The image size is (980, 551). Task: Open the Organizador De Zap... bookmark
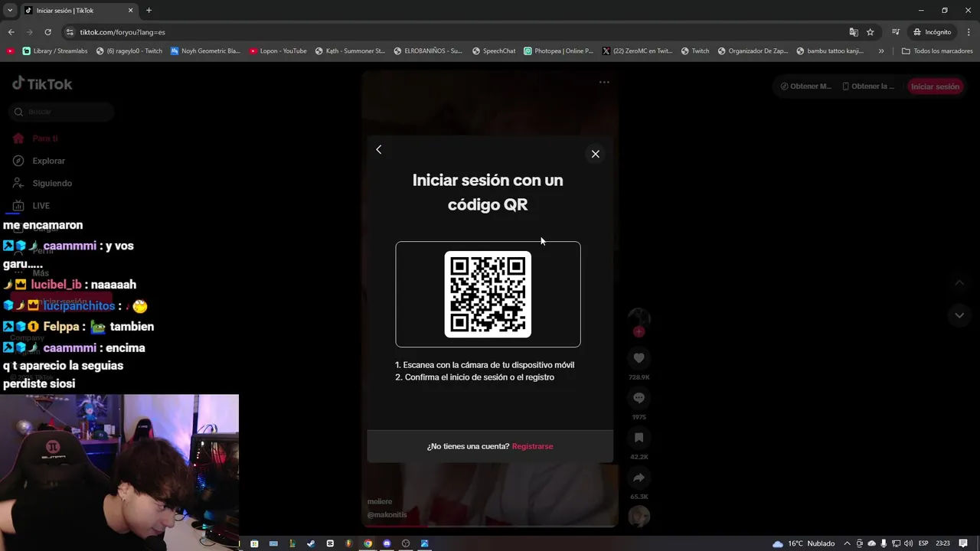(753, 51)
